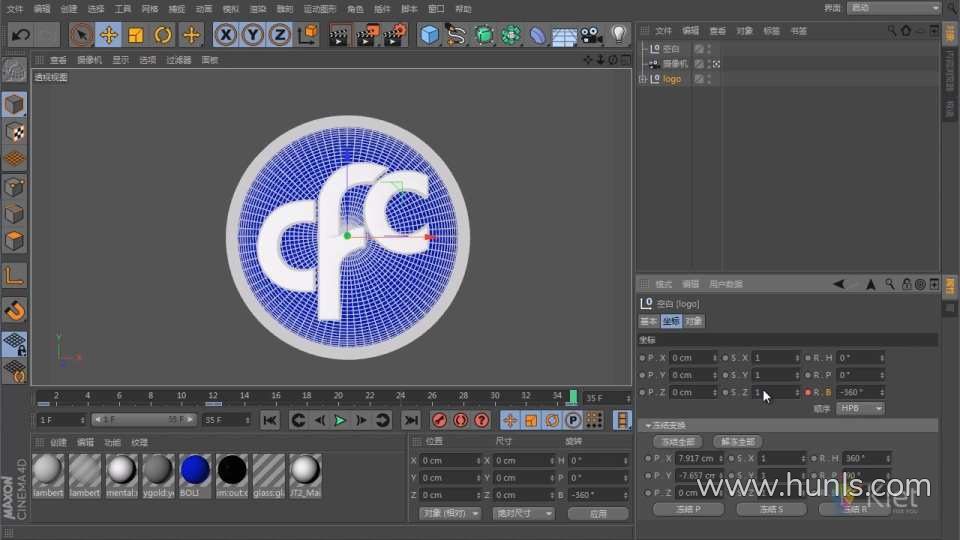
Task: Click Render to Picture Viewer icon
Action: 367,35
